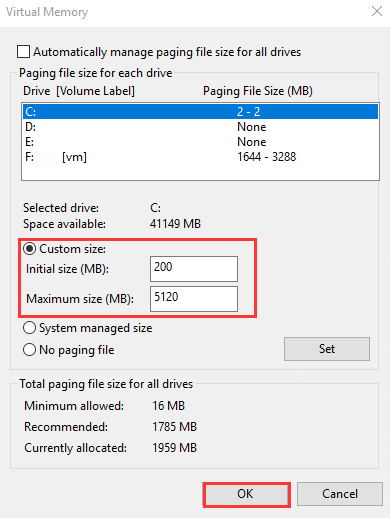Confirm settings with the OK button
Screen dimensions: 390x518
[x=246, y=494]
